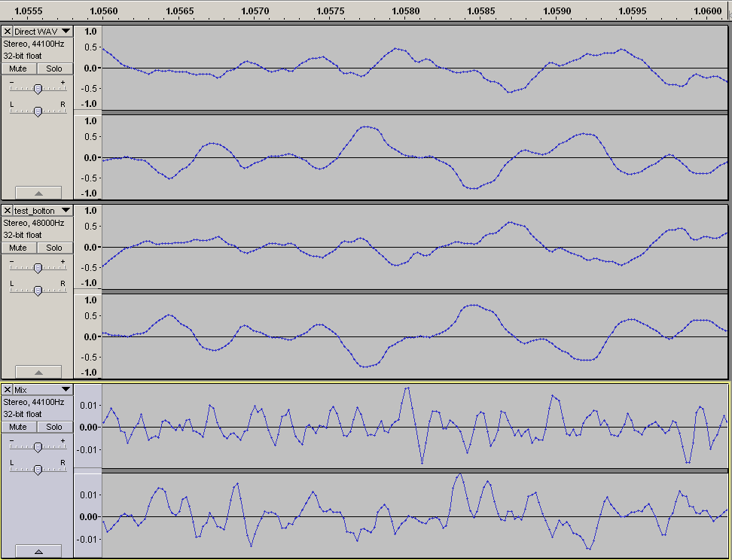Click Direct WAV 'Stereo, 44100Hz' info text
This screenshot has height=560, width=732.
(x=34, y=44)
